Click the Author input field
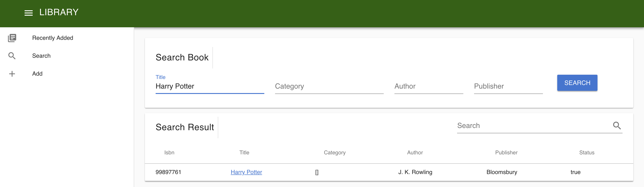Image resolution: width=644 pixels, height=187 pixels. (x=428, y=86)
